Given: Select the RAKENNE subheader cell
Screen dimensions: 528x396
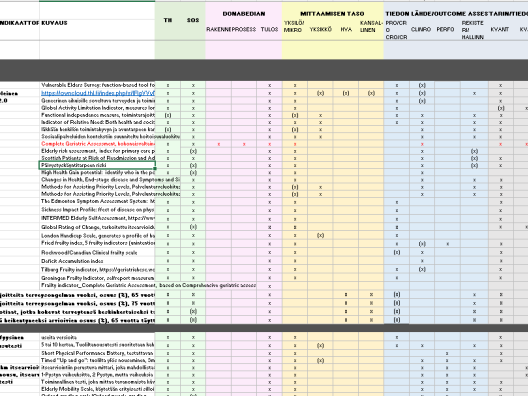Looking at the screenshot, I should click(x=218, y=30).
